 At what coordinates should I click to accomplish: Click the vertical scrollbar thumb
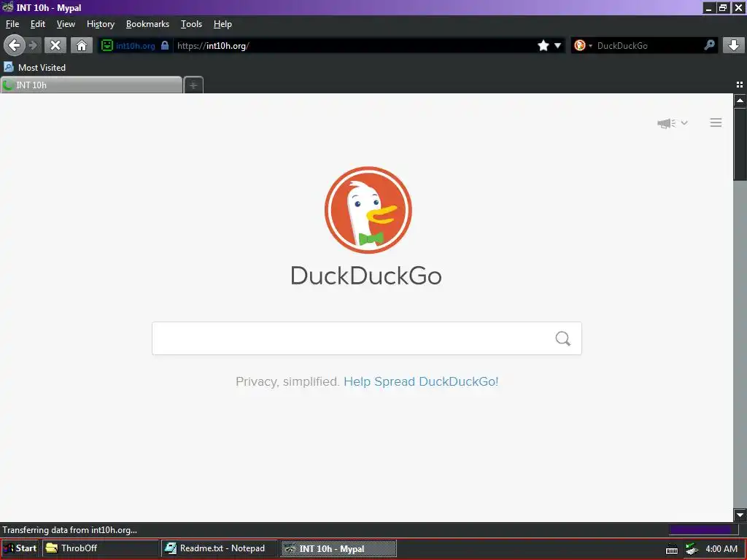pyautogui.click(x=740, y=144)
